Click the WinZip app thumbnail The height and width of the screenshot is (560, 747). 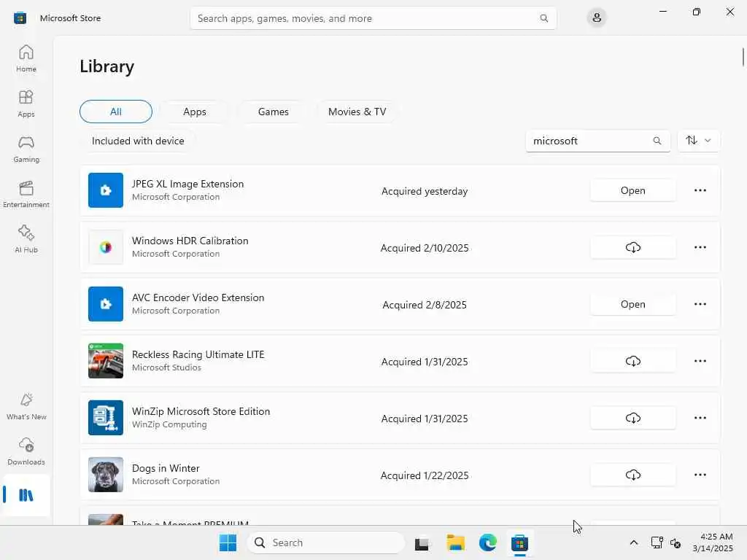[x=106, y=418]
